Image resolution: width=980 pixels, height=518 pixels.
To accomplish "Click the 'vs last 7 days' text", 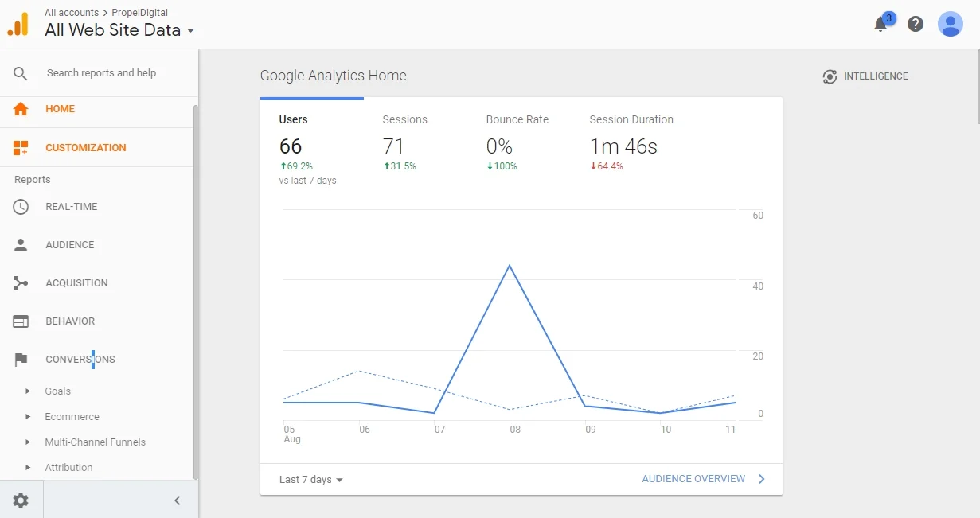I will pos(308,181).
